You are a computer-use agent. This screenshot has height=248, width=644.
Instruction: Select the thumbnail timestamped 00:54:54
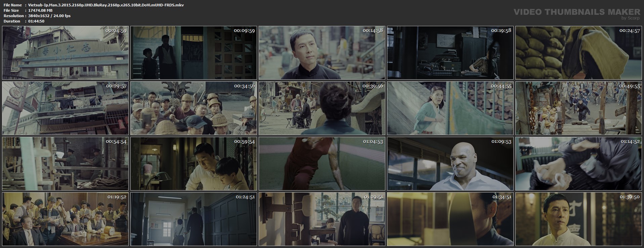pyautogui.click(x=65, y=164)
